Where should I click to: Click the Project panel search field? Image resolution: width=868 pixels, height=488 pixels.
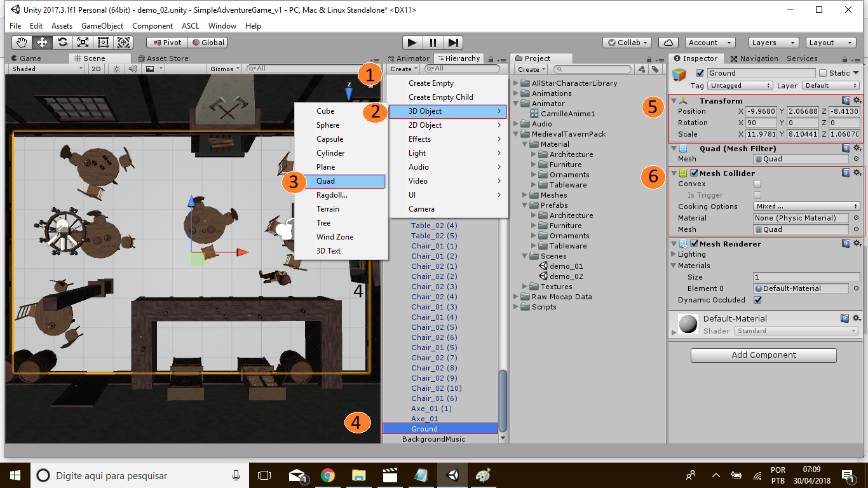[x=594, y=69]
